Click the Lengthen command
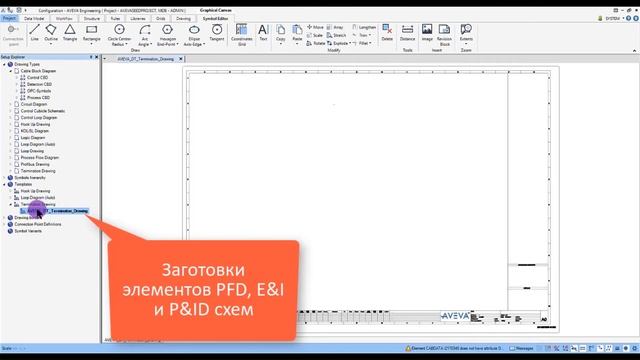Viewport: 640px width, 360px height. click(x=364, y=27)
